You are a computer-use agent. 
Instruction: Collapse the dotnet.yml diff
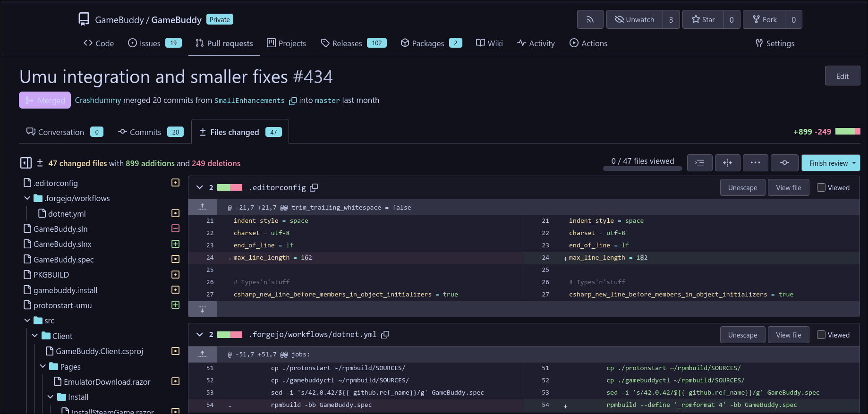200,335
